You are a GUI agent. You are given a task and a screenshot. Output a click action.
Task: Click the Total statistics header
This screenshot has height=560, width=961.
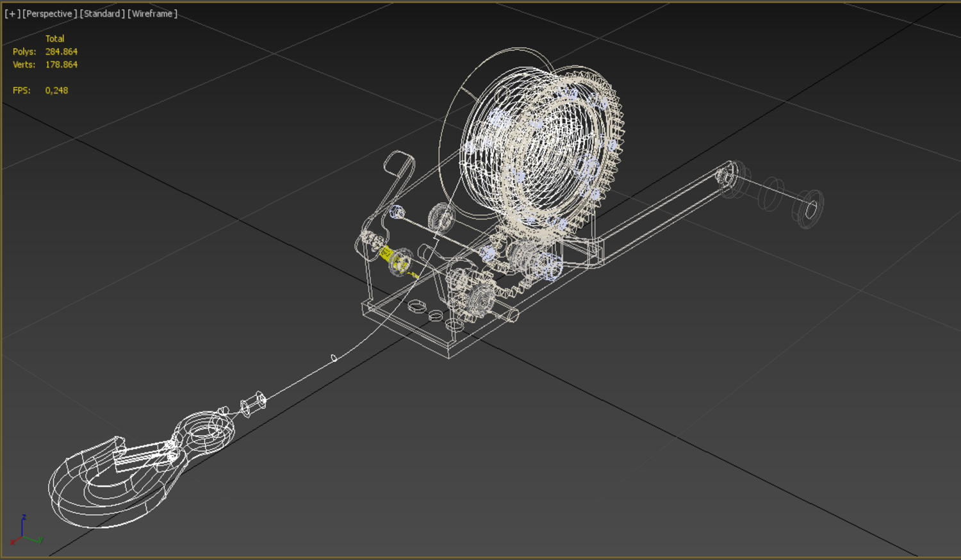(54, 38)
